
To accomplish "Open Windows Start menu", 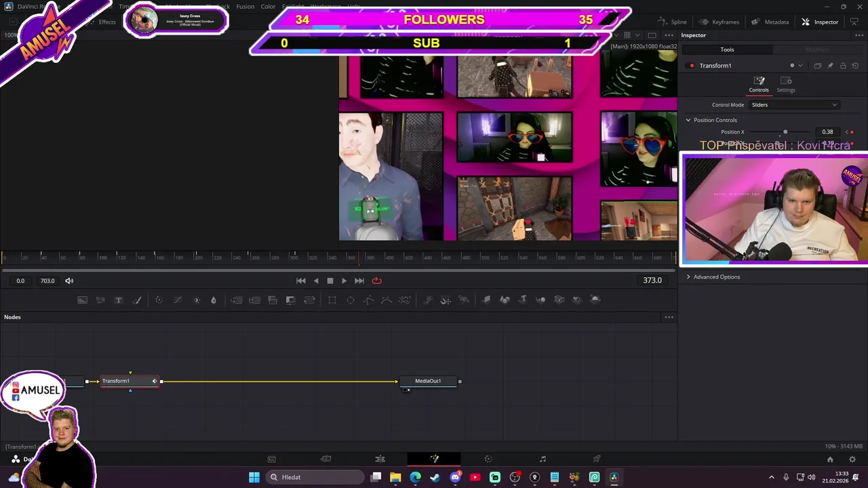I will click(x=254, y=477).
